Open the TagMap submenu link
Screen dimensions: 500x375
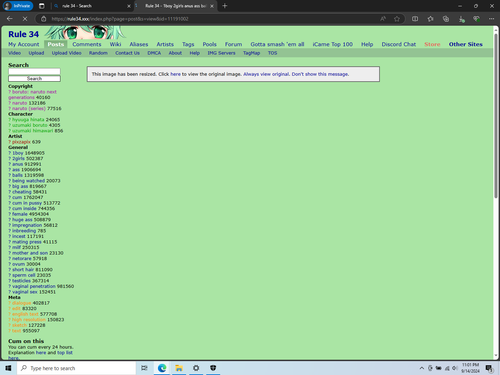click(251, 53)
